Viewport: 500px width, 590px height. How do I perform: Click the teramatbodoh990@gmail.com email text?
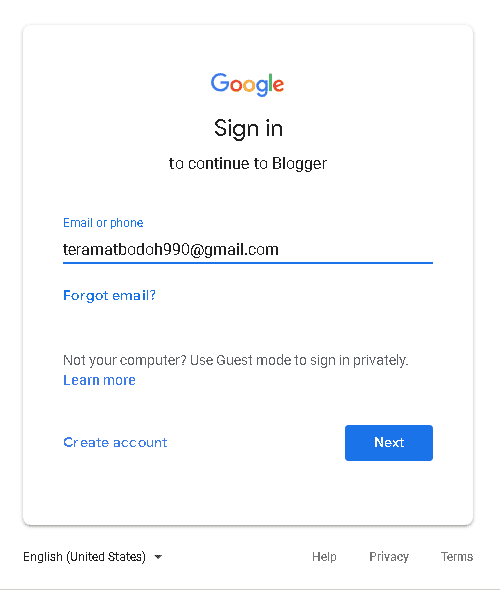pos(171,249)
